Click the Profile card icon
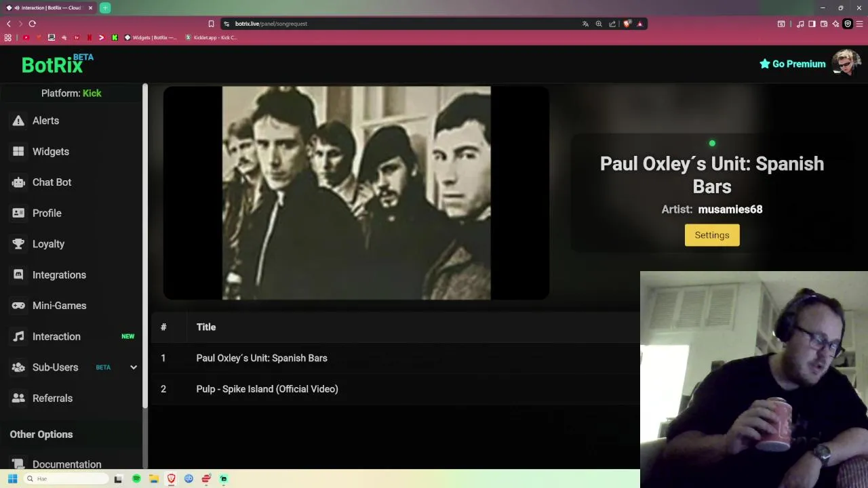Image resolution: width=868 pixels, height=488 pixels. coord(18,213)
